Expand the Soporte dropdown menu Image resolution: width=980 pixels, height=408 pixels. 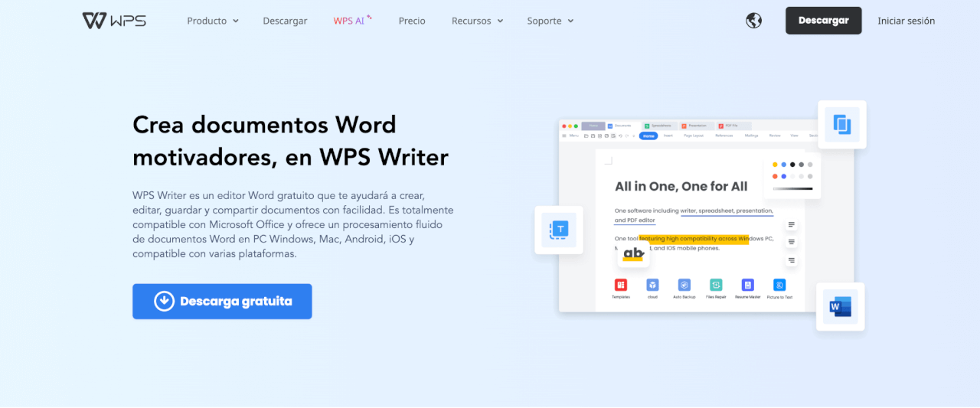550,21
